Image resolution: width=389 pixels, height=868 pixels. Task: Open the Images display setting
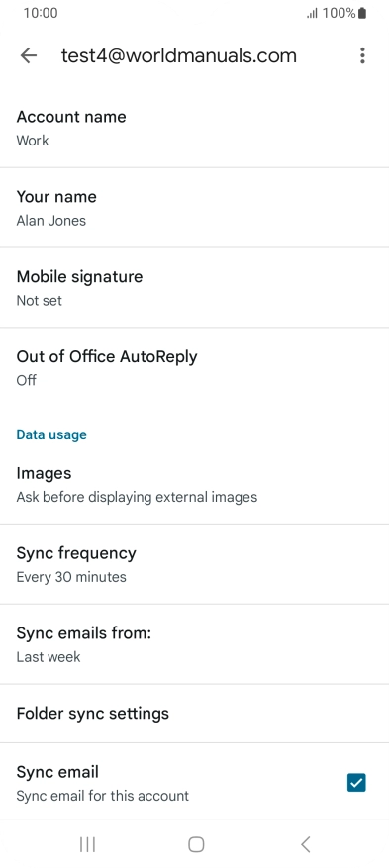click(194, 484)
